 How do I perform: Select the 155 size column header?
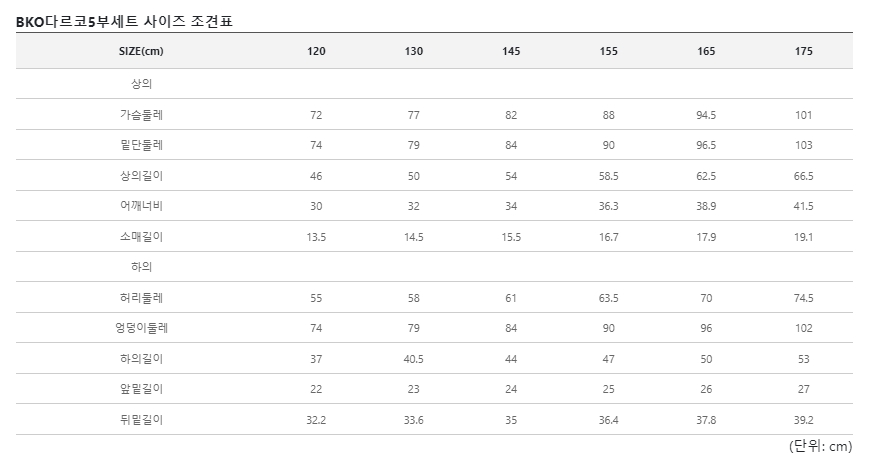(x=608, y=51)
